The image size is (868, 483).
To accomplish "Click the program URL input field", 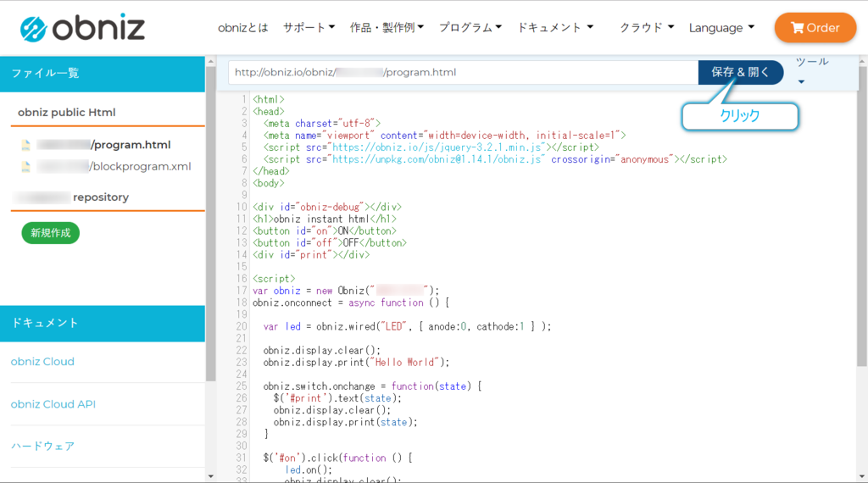I will [x=464, y=73].
